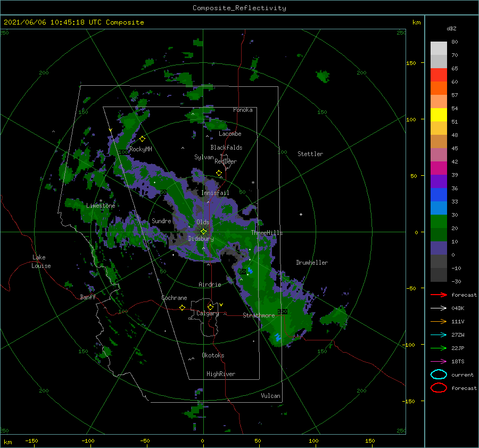Click the Innisfail city label

[x=215, y=193]
